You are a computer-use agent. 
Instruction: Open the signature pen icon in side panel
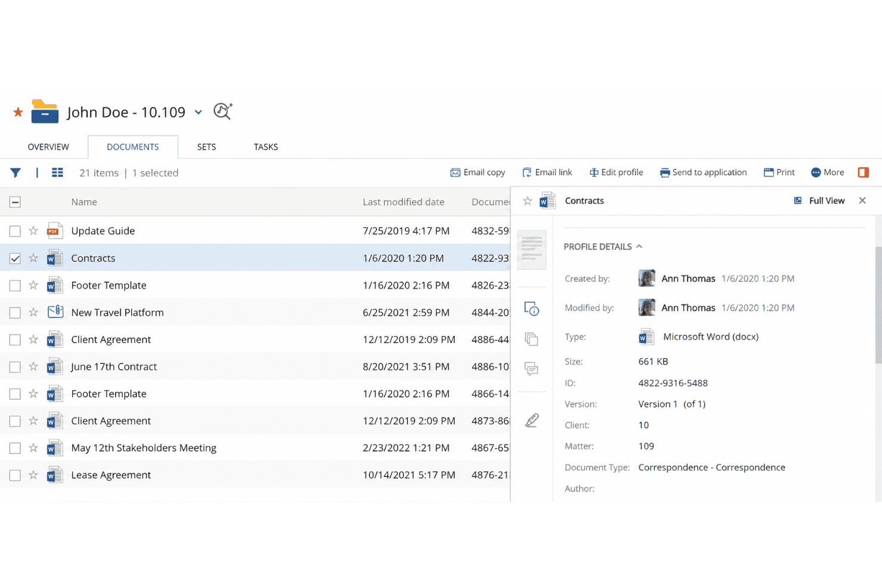pos(532,421)
